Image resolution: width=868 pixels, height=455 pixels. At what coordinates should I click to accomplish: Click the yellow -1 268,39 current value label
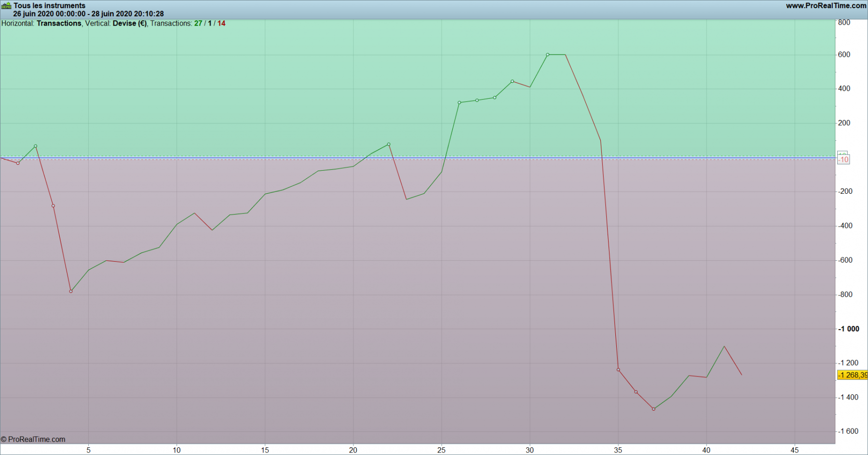point(853,375)
